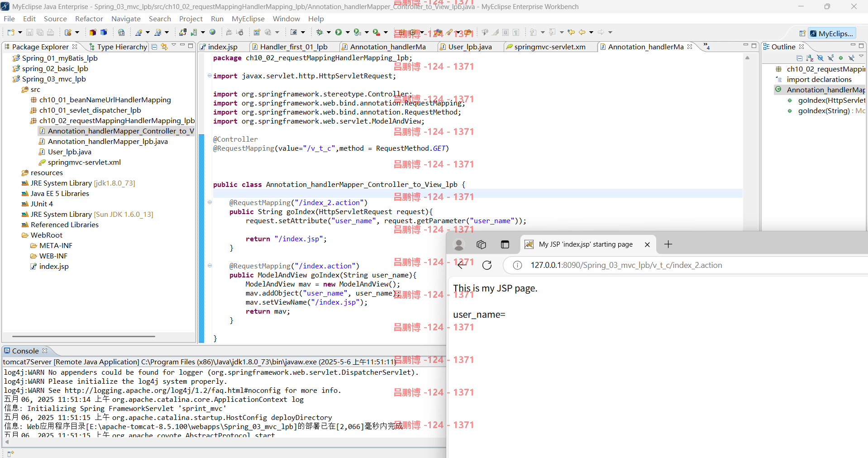The width and height of the screenshot is (868, 458).
Task: Open Outline view menu triangle
Action: pyautogui.click(x=861, y=57)
